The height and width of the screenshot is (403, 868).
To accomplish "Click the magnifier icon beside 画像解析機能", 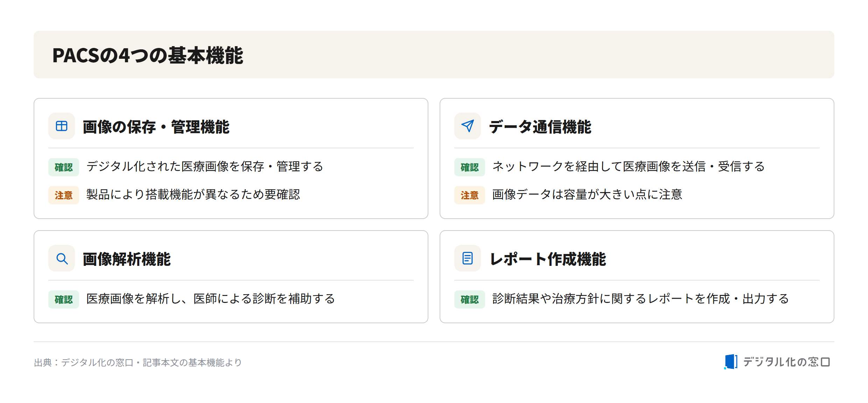I will pos(62,258).
